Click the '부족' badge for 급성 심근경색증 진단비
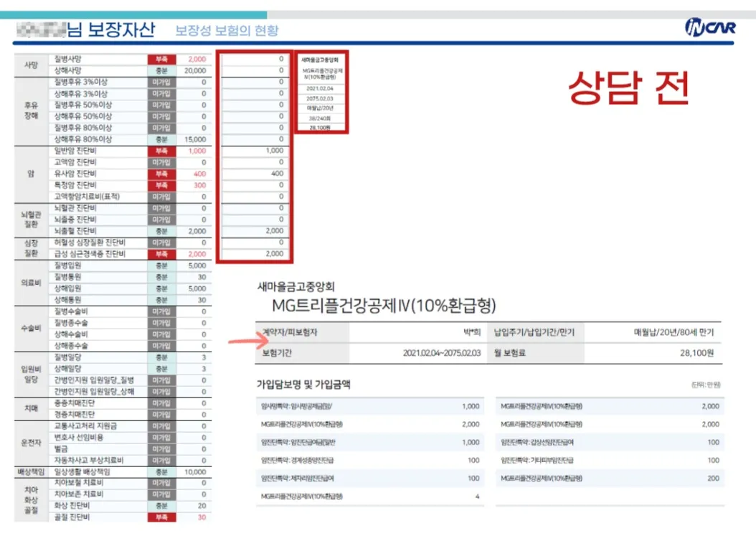This screenshot has height=541, width=756. coord(161,254)
